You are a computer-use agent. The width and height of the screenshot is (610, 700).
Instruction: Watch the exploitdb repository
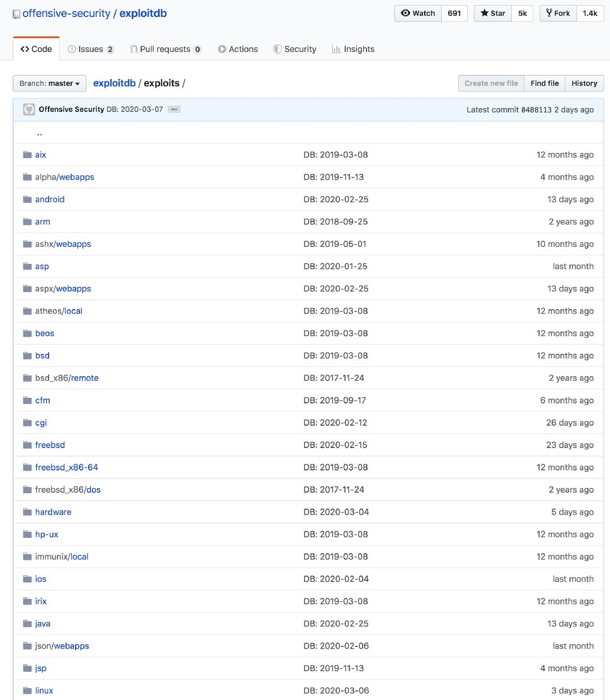pos(418,14)
